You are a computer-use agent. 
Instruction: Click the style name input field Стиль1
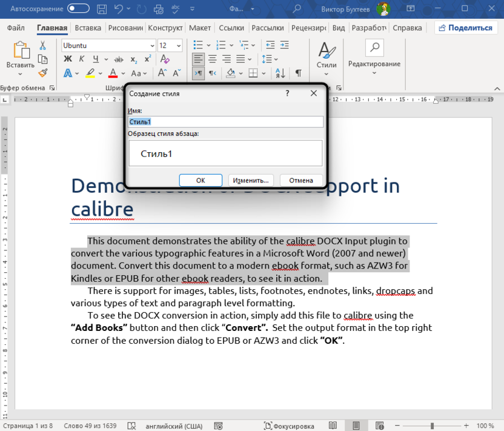tap(224, 121)
